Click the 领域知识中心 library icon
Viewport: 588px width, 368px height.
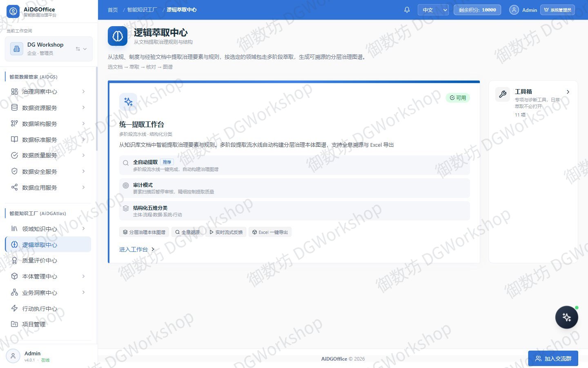point(14,229)
